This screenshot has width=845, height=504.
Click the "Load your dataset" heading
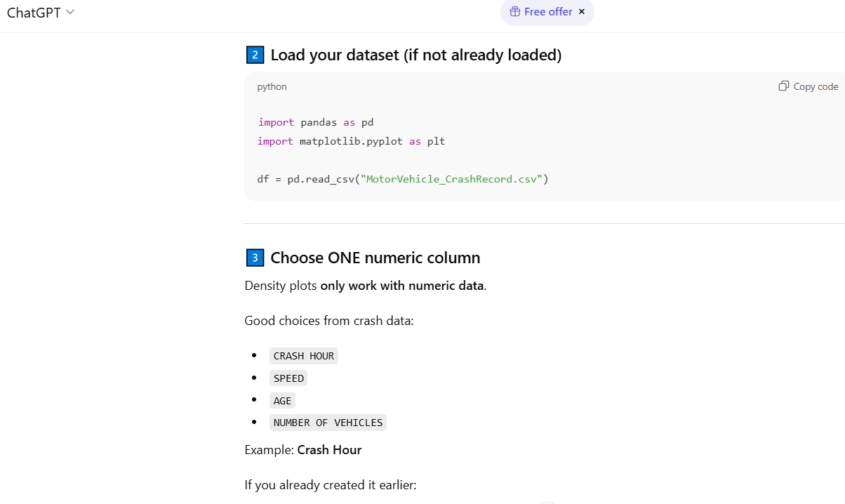coord(415,55)
